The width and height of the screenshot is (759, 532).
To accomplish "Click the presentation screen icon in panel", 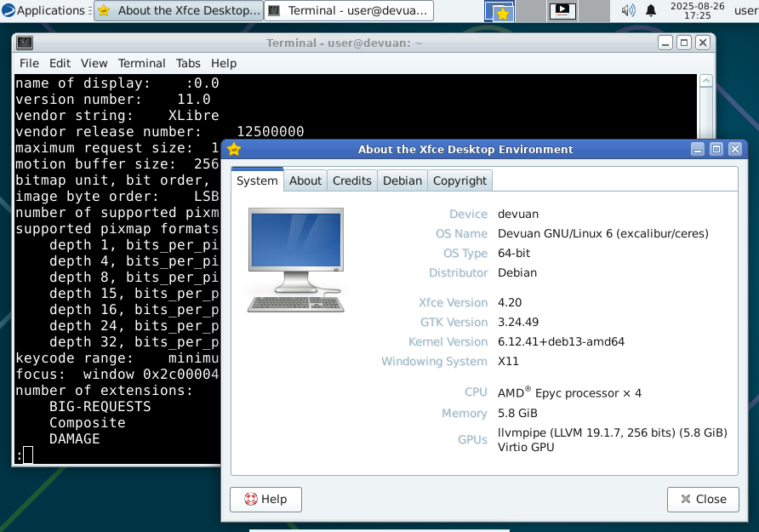I will click(562, 11).
